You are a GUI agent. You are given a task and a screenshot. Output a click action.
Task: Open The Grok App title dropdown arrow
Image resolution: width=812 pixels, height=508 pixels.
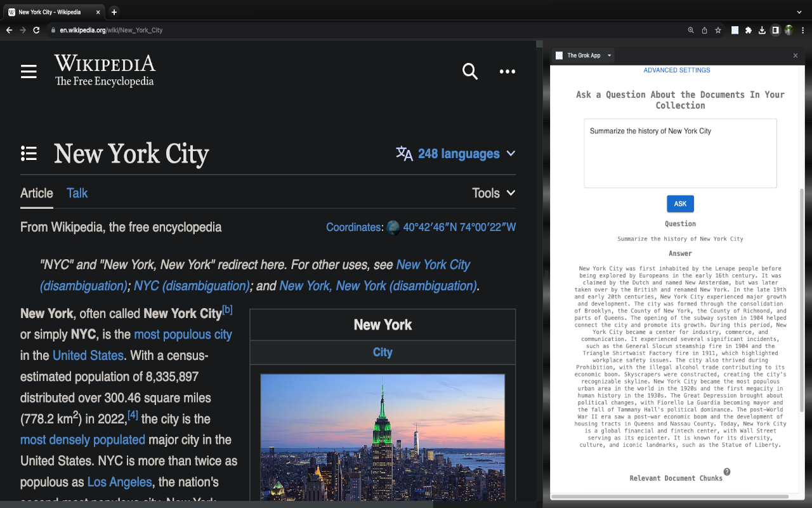pos(608,55)
